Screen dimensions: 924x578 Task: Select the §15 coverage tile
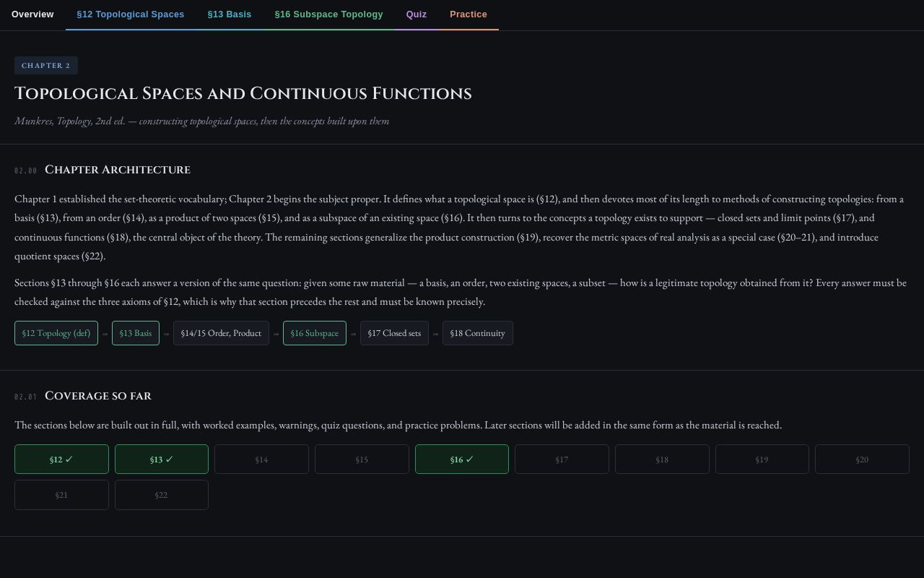(362, 460)
